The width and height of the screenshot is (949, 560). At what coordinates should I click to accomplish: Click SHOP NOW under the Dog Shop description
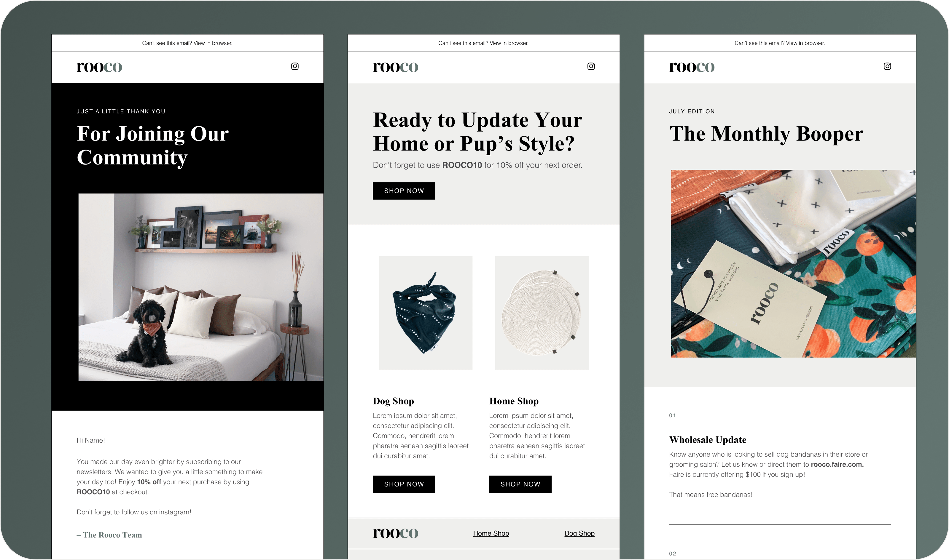tap(404, 484)
